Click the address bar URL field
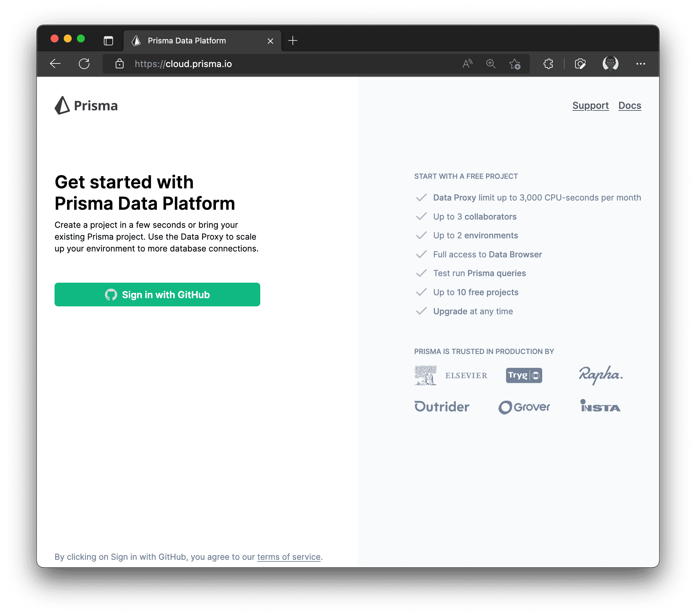Image resolution: width=696 pixels, height=616 pixels. (x=272, y=64)
